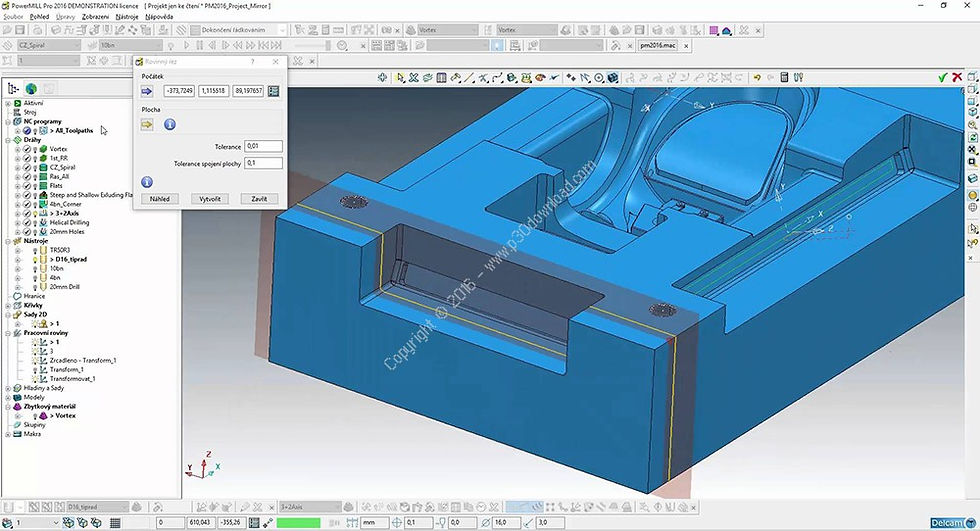Click the red X cancel icon

tap(957, 77)
